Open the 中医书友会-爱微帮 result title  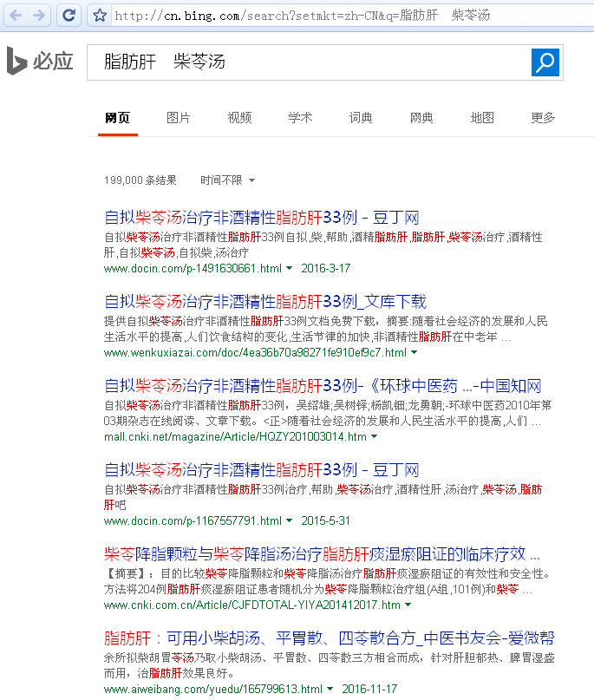pyautogui.click(x=329, y=638)
